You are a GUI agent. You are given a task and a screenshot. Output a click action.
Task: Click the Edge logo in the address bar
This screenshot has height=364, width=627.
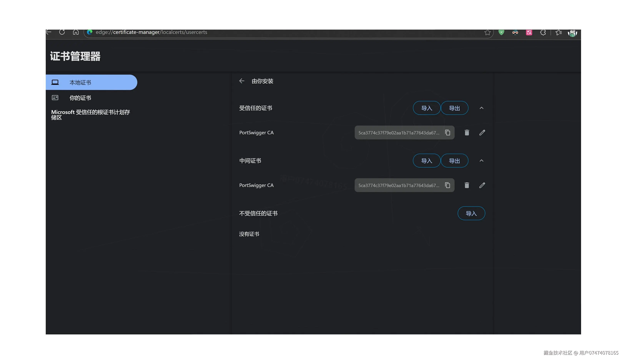(90, 32)
